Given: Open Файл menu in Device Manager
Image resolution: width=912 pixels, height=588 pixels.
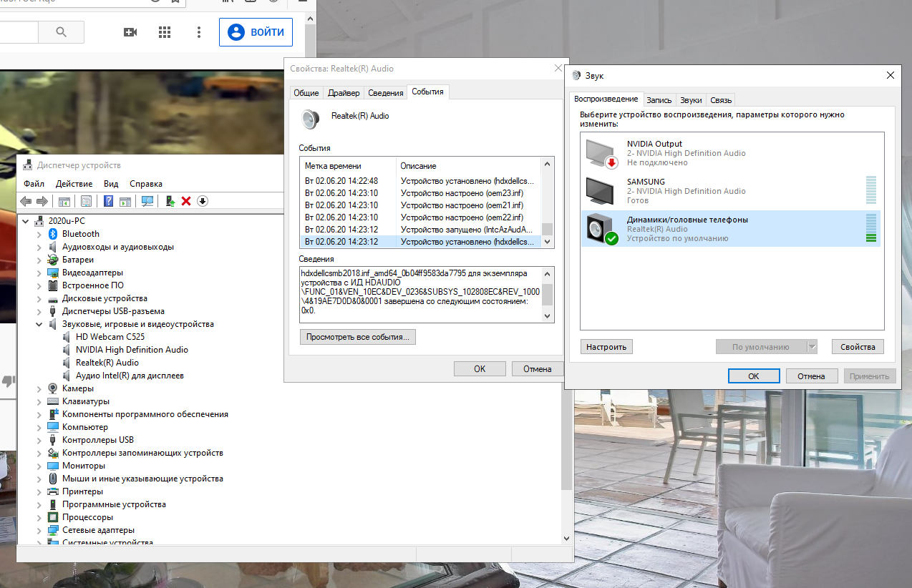Looking at the screenshot, I should point(34,184).
